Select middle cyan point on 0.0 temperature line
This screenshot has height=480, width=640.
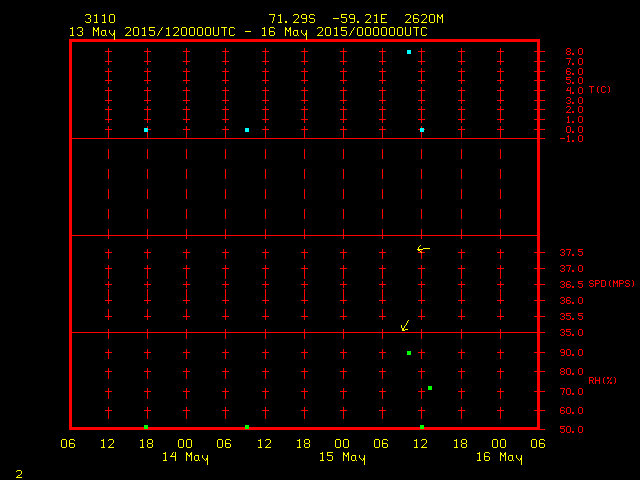pos(247,130)
